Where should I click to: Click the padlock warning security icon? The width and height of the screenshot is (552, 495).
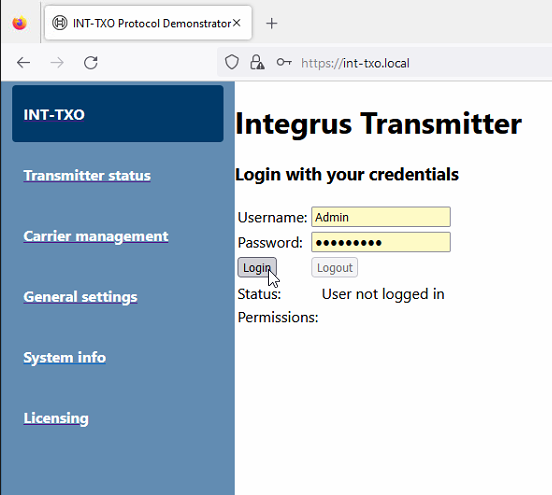point(257,63)
